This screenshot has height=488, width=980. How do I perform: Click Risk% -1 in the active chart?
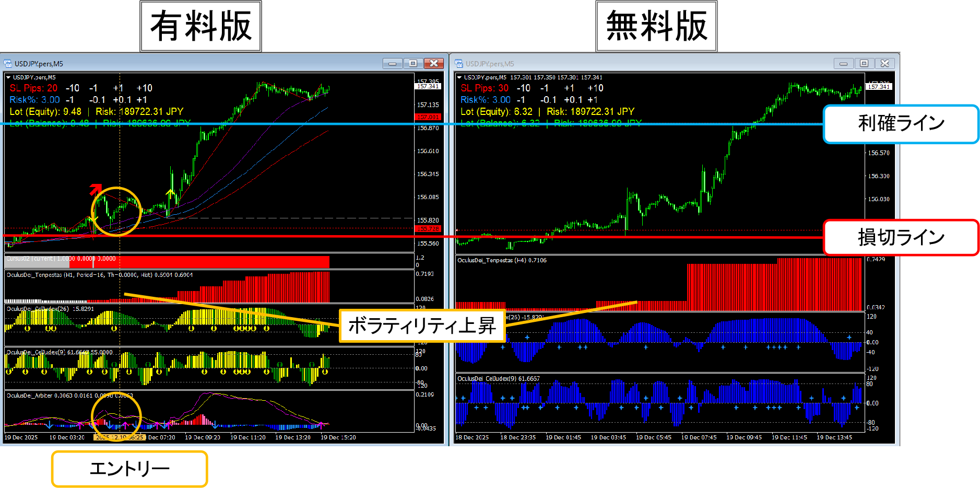click(x=70, y=100)
